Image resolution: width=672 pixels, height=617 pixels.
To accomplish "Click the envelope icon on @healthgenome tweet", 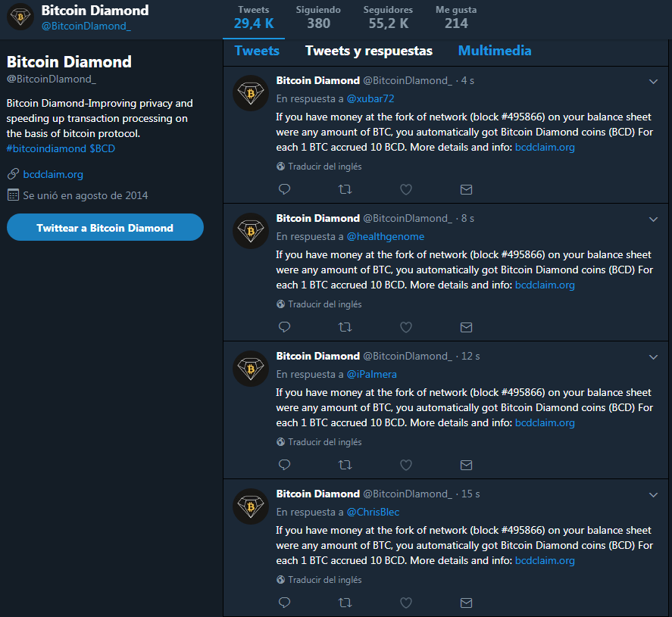I will (x=466, y=327).
